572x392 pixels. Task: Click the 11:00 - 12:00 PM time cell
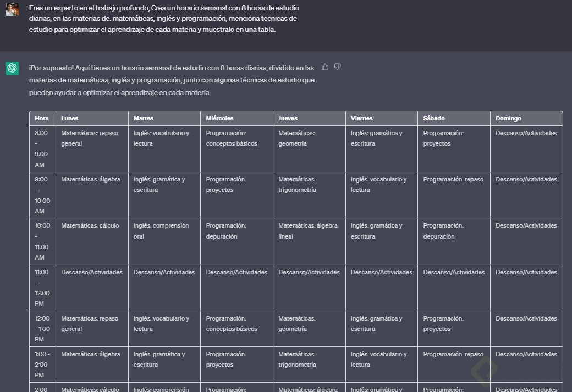(x=42, y=288)
